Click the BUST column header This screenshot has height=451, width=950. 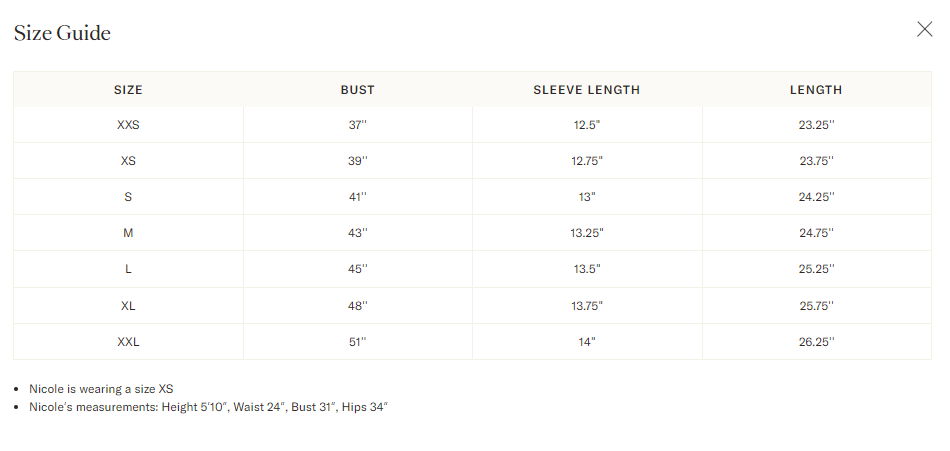point(357,90)
